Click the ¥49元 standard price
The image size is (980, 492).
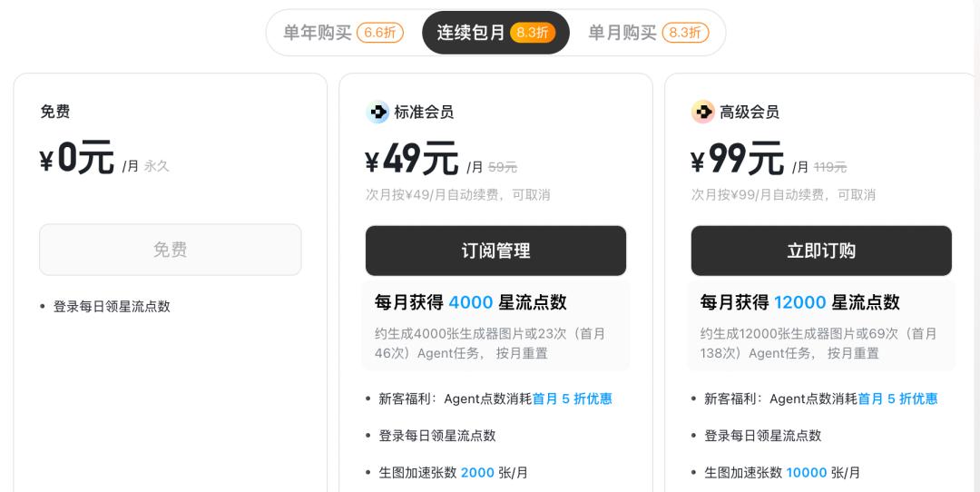coord(412,159)
